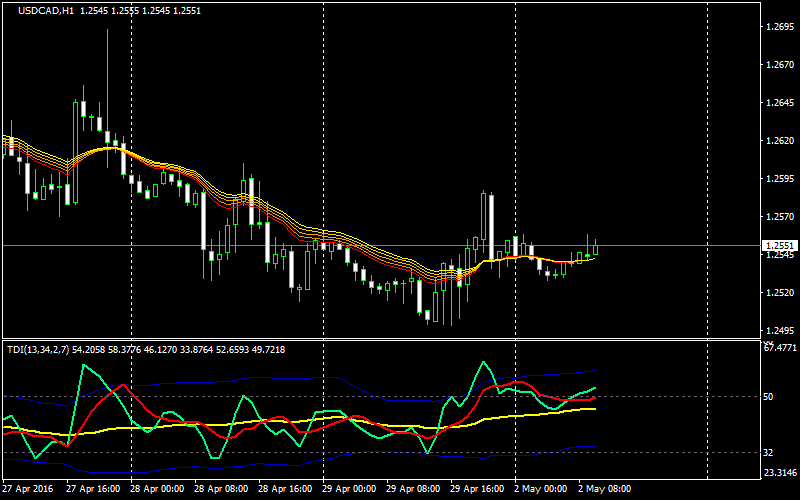The height and width of the screenshot is (500, 800).
Task: Select the most recent candlestick on chart
Action: (x=596, y=247)
